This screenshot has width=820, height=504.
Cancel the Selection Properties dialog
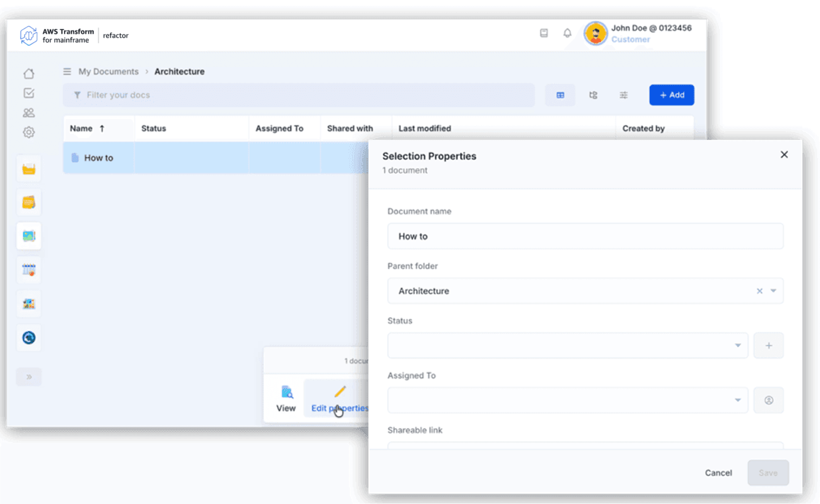point(718,473)
